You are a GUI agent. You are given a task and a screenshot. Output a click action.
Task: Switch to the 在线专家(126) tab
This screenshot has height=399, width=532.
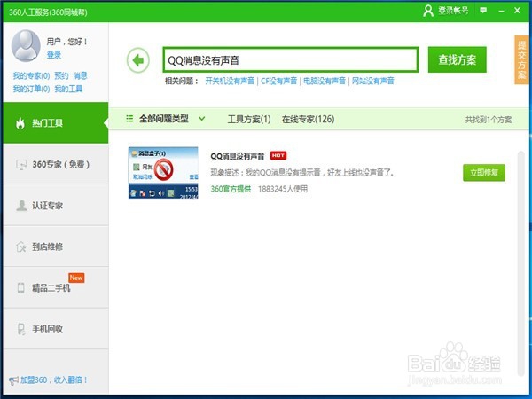coord(308,119)
